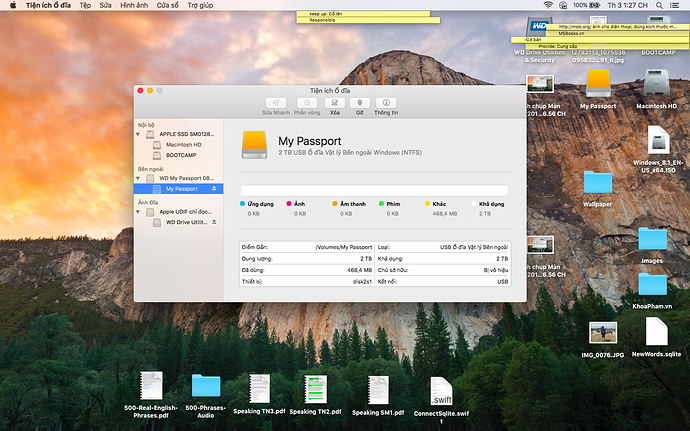
Task: Select the KhoaPham.vn folder on desktop
Action: click(653, 284)
